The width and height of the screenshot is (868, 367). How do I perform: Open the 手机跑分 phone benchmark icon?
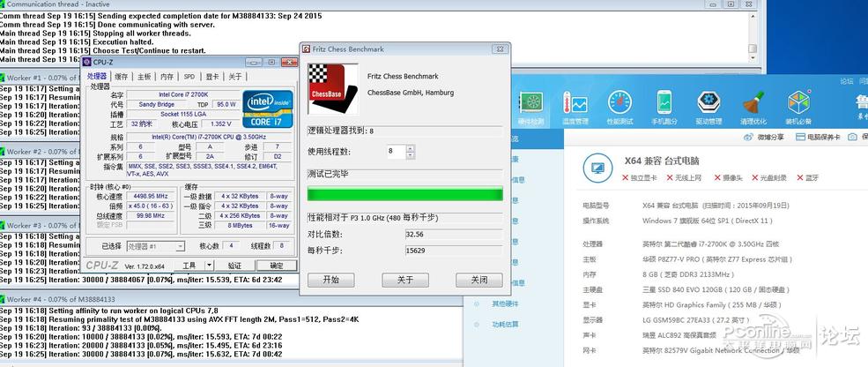664,107
